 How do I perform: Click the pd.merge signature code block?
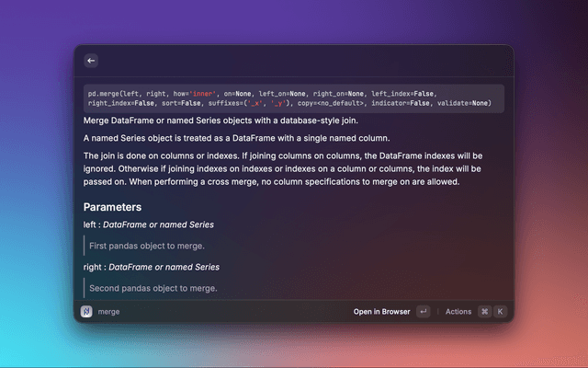pos(293,98)
